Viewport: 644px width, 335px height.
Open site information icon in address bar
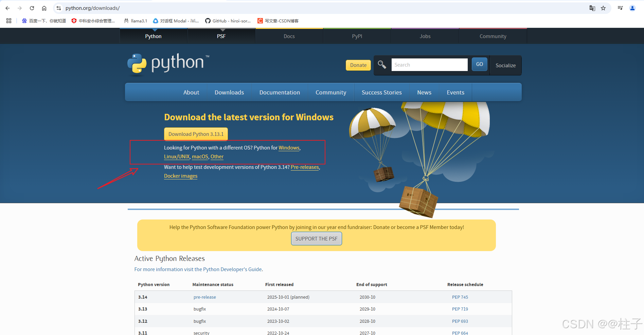pyautogui.click(x=59, y=8)
